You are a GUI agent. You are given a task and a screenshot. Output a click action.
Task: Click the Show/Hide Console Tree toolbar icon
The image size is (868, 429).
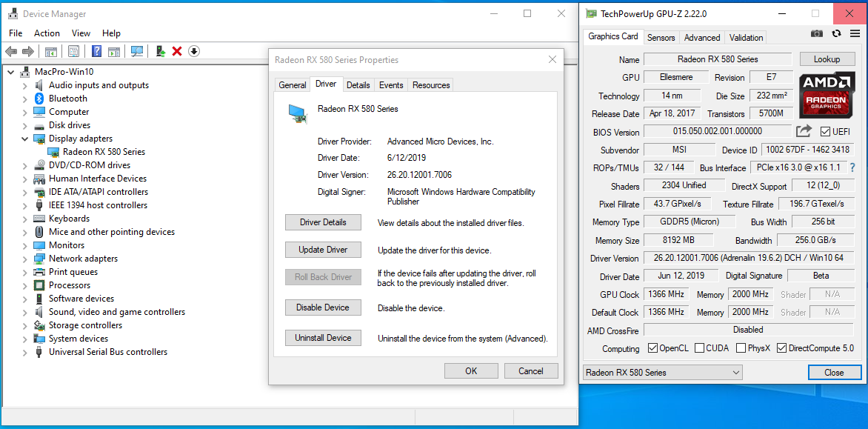tap(51, 51)
